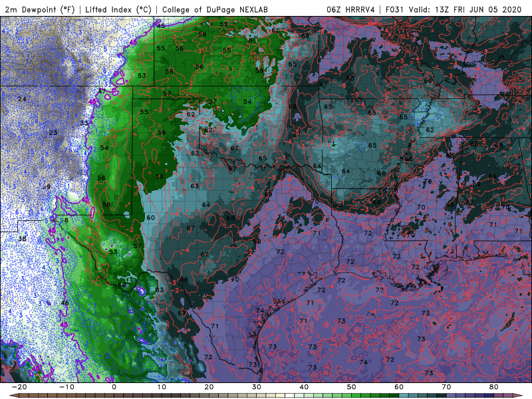Click the dewpoint value "29" on the map
This screenshot has width=532, height=399.
pyautogui.click(x=47, y=187)
